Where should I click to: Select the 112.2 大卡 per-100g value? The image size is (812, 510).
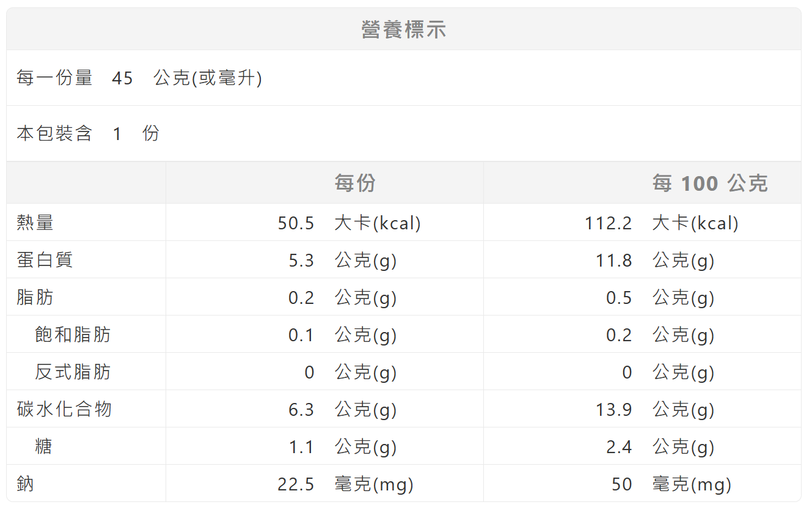click(x=662, y=223)
